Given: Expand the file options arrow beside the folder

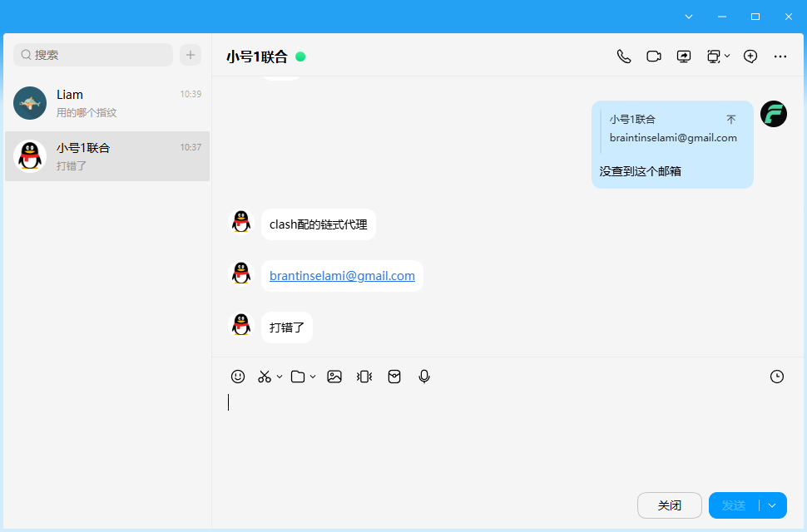Looking at the screenshot, I should click(x=313, y=377).
